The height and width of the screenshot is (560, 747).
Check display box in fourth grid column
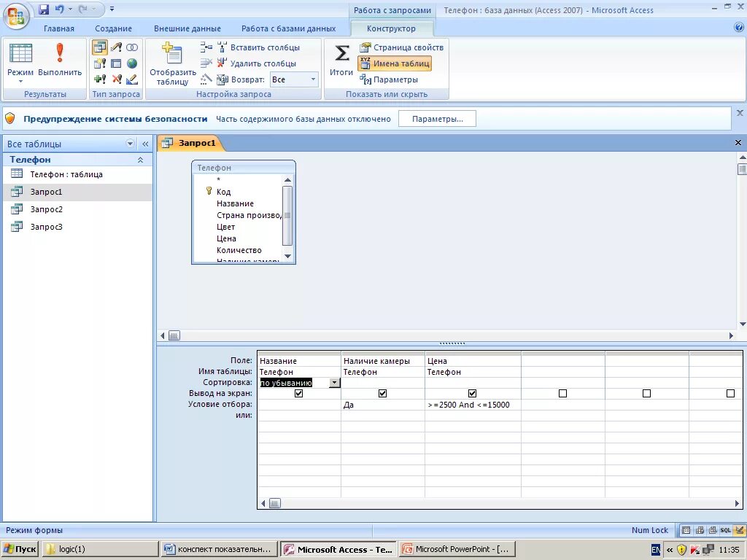coord(562,393)
